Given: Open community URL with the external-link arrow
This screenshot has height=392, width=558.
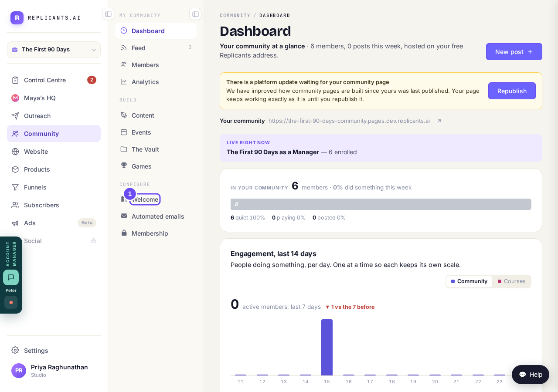Looking at the screenshot, I should 439,121.
